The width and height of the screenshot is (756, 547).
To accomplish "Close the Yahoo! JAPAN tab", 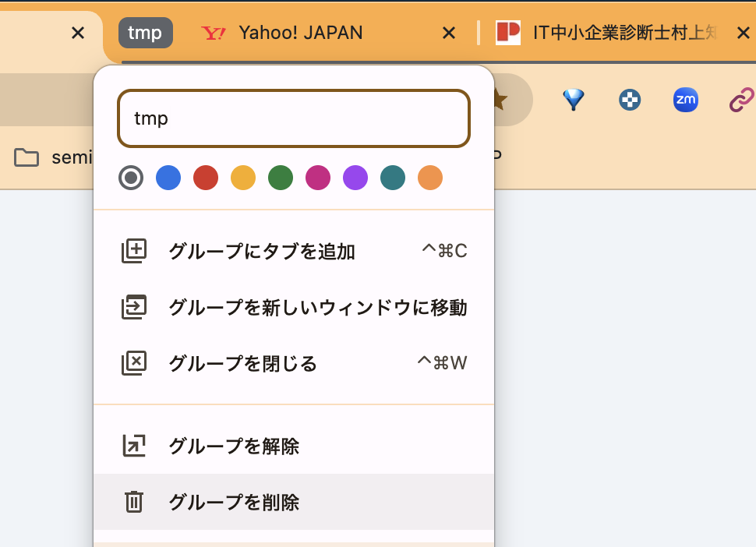I will [449, 33].
